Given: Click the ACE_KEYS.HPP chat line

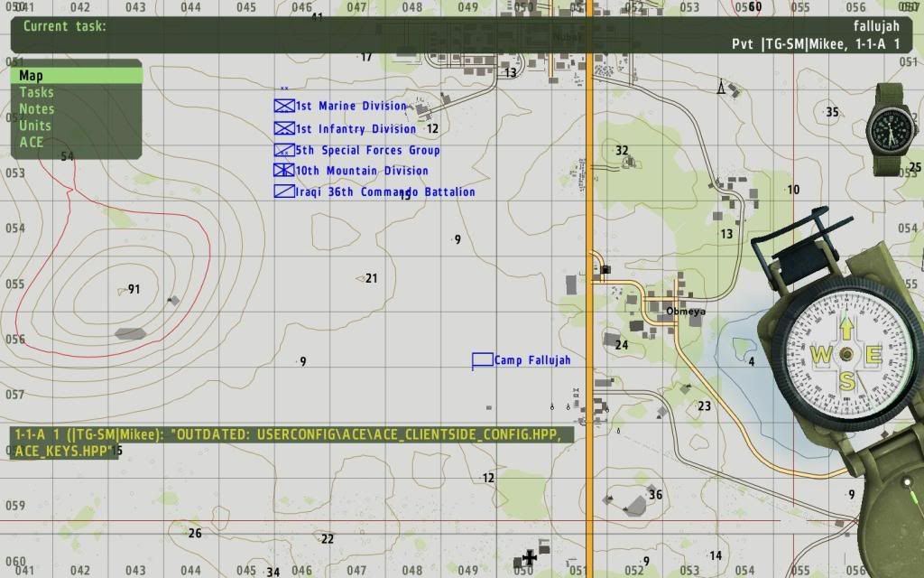Looking at the screenshot, I should pos(61,452).
